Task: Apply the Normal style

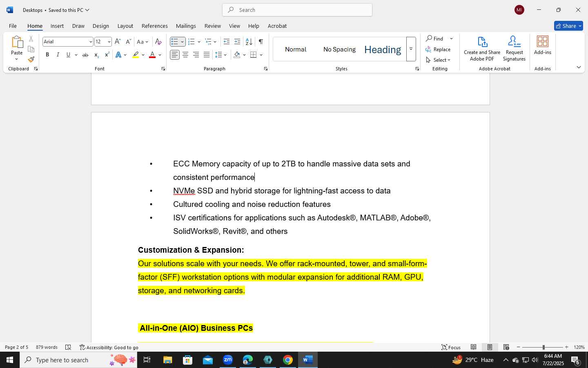Action: [296, 49]
